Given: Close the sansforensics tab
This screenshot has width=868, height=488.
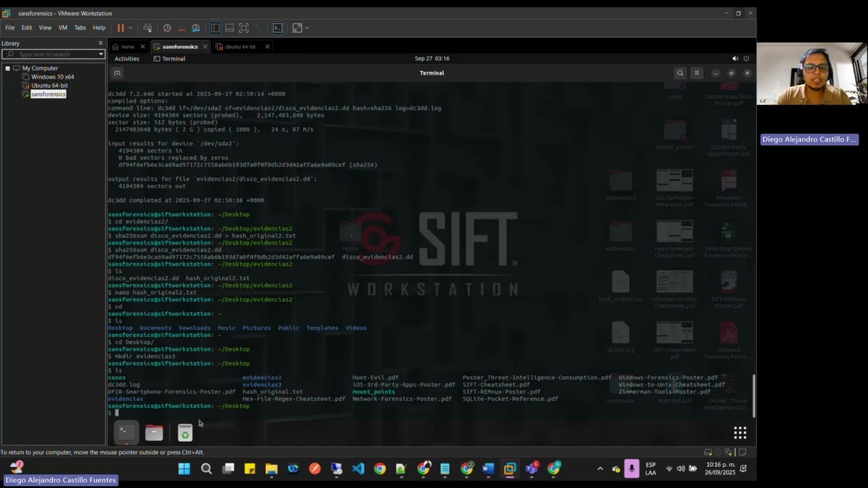Looking at the screenshot, I should tap(205, 47).
